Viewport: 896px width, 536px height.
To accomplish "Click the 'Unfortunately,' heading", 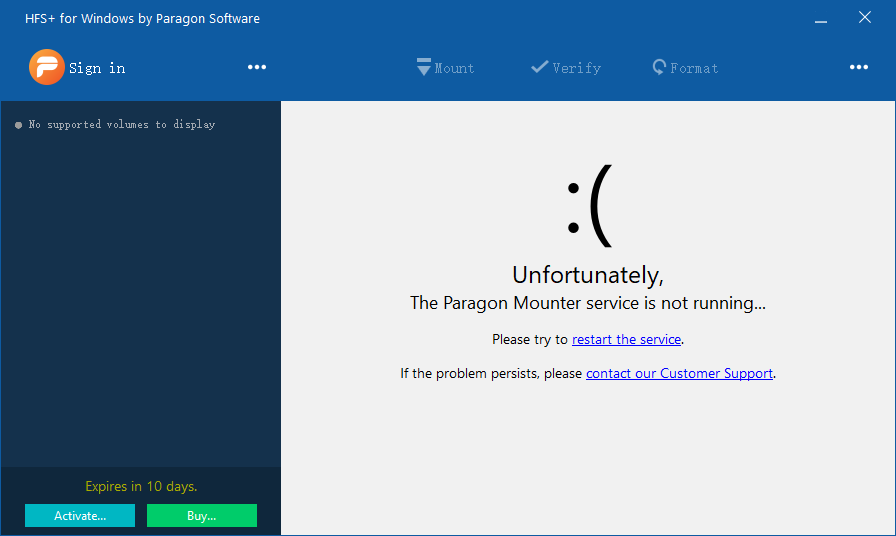I will click(588, 275).
